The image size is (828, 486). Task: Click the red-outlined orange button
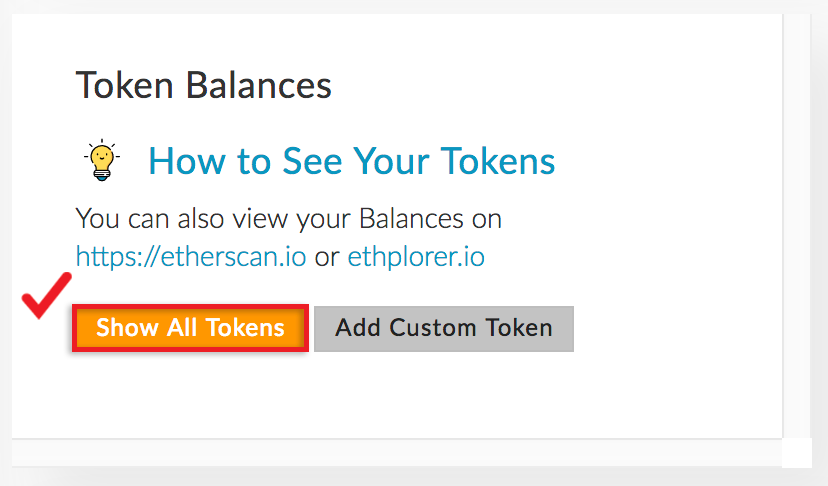tap(190, 328)
